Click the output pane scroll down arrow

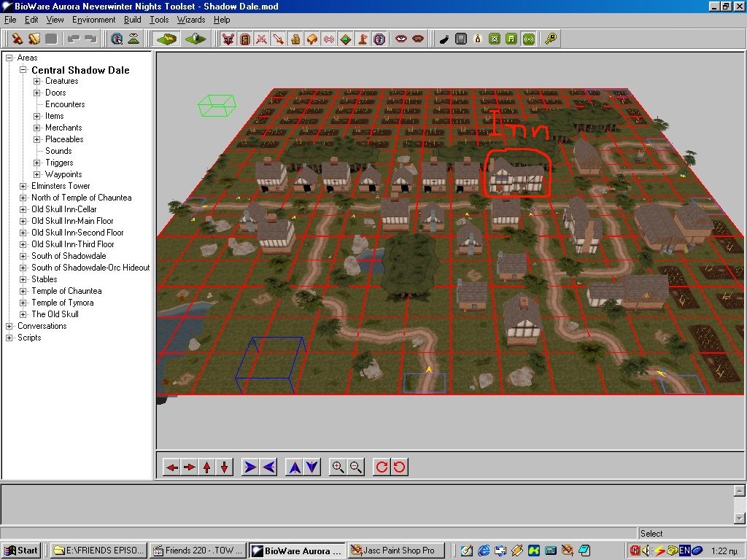pos(739,517)
